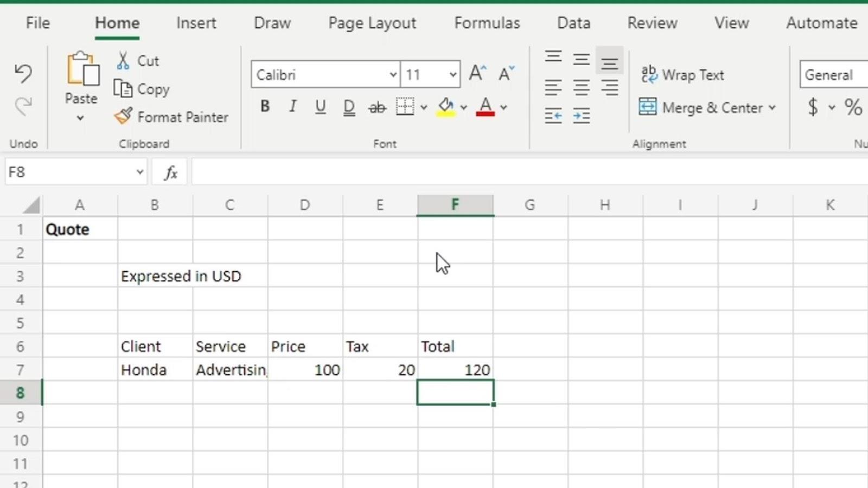The height and width of the screenshot is (488, 868).
Task: Toggle italic formatting
Action: point(293,106)
